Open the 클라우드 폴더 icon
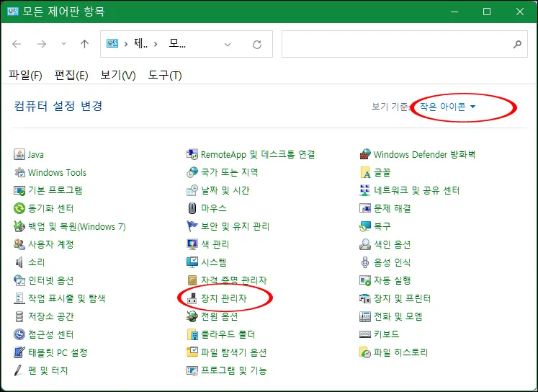Screen dimensions: 538x392 coord(192,334)
